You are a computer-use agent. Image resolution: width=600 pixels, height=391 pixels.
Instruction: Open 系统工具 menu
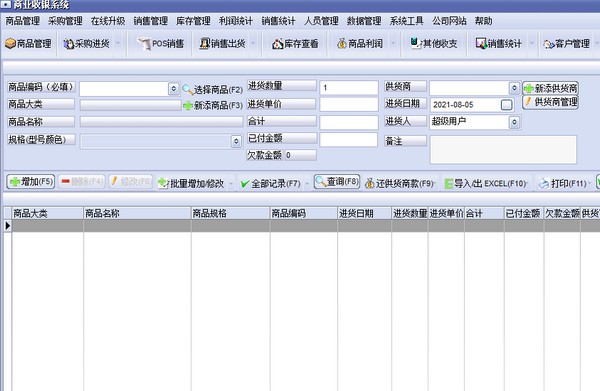click(x=406, y=21)
